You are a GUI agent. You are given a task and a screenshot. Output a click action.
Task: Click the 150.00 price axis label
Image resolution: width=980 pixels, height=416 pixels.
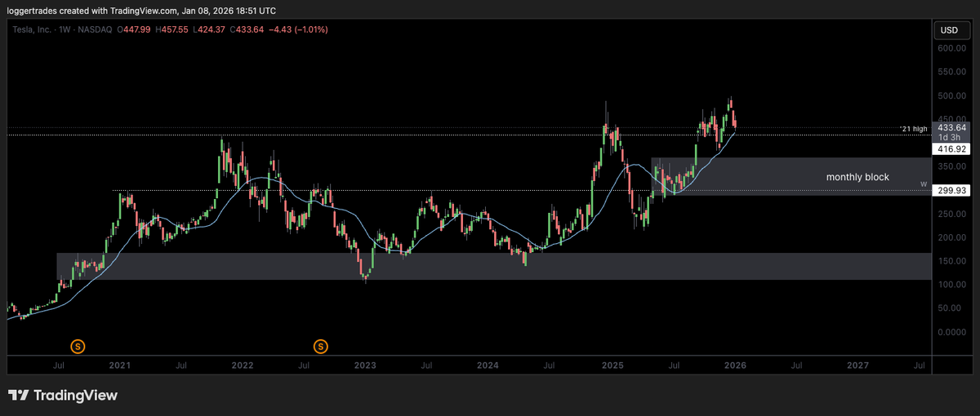coord(951,261)
